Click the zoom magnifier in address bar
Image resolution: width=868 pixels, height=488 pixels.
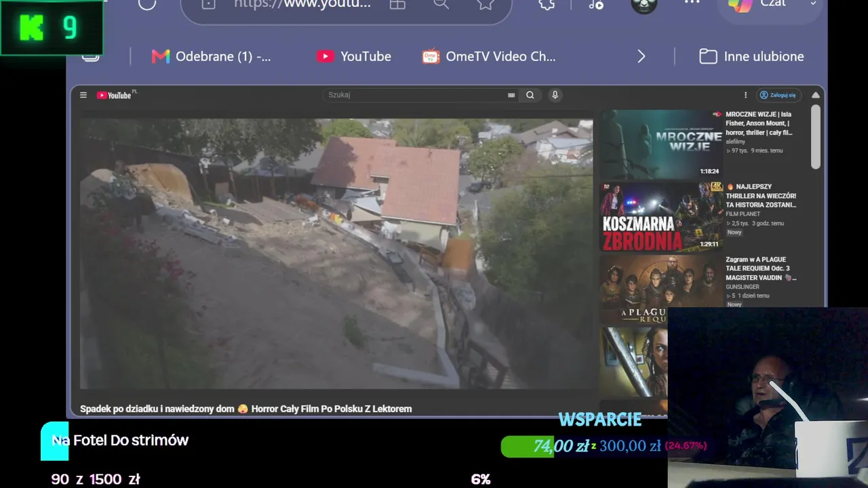pos(441,4)
